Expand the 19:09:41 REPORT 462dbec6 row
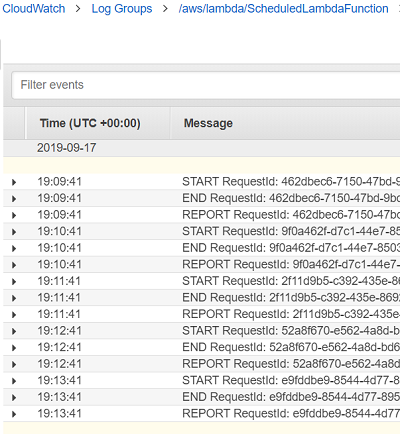 (x=14, y=215)
